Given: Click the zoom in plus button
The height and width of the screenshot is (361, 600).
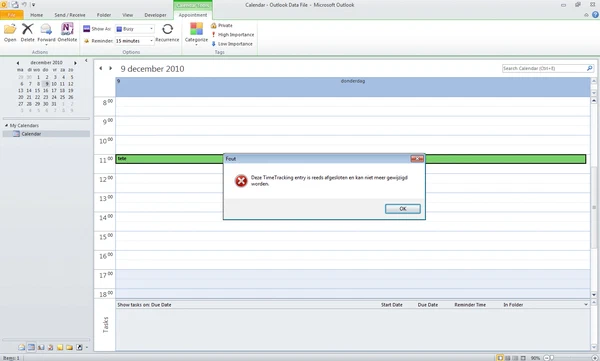Looking at the screenshot, I should point(595,358).
